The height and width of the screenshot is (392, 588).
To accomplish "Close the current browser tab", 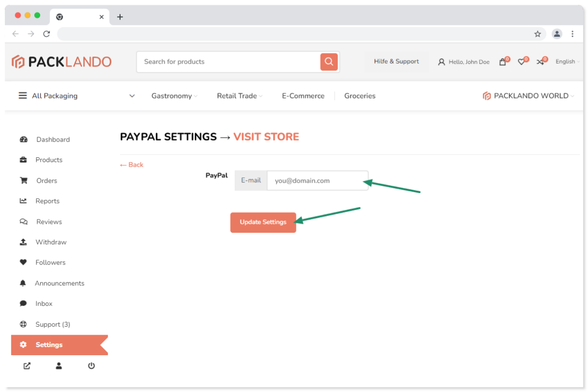I will (x=101, y=17).
